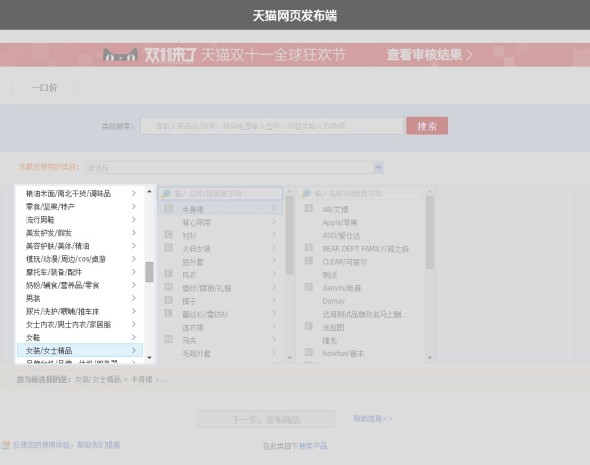Click the feedback note icon at bottom left
Viewport: 590px width, 465px height.
[5, 445]
